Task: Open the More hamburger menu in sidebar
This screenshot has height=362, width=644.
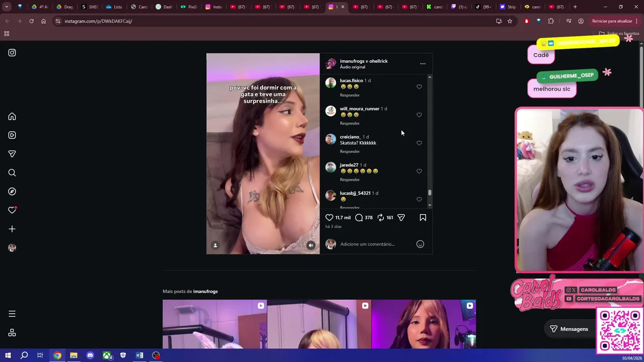Action: pyautogui.click(x=12, y=314)
